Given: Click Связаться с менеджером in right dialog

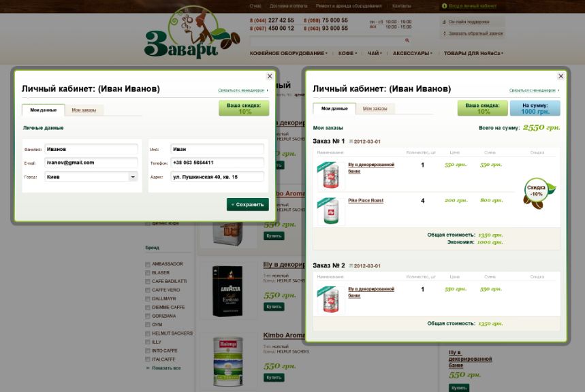Looking at the screenshot, I should 533,91.
